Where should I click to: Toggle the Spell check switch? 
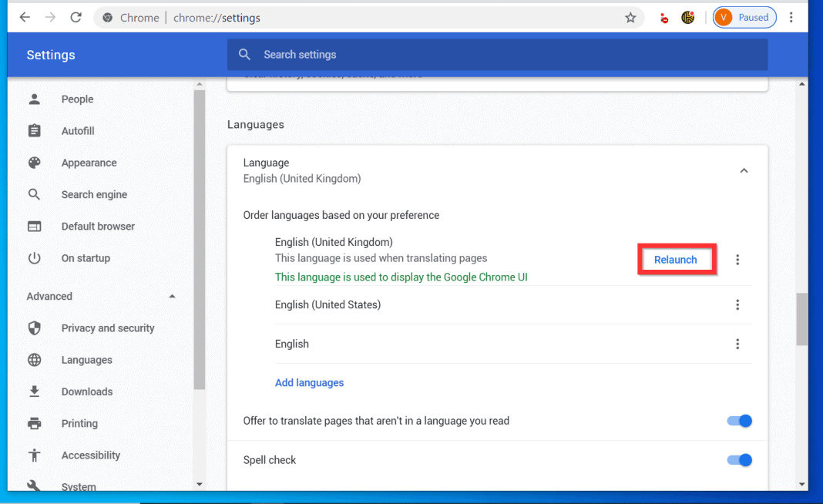coord(740,460)
